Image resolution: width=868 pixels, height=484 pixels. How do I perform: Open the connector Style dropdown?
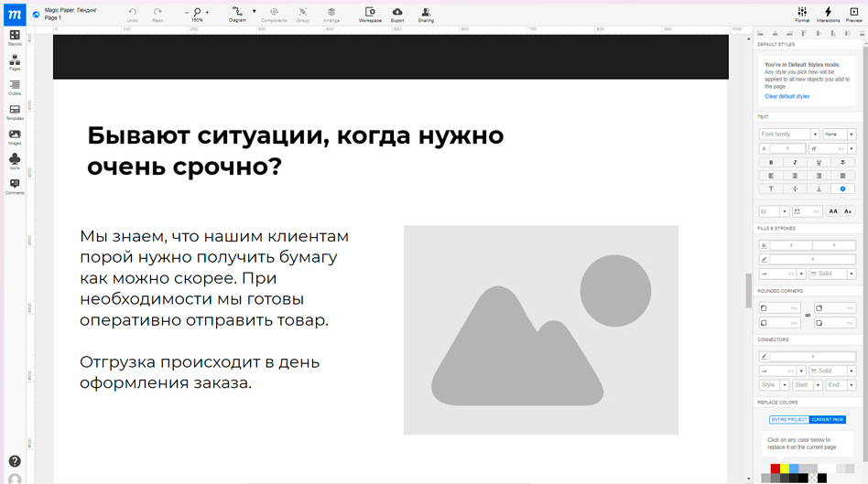click(x=774, y=385)
